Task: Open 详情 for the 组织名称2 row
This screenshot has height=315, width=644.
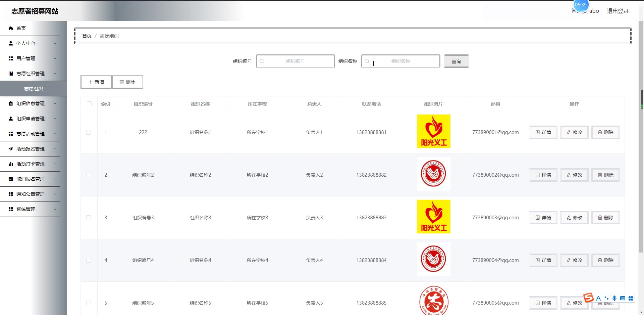Action: click(543, 175)
